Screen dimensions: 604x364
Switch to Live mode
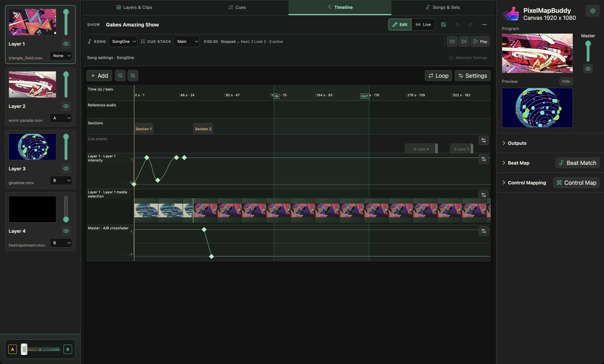pos(423,24)
